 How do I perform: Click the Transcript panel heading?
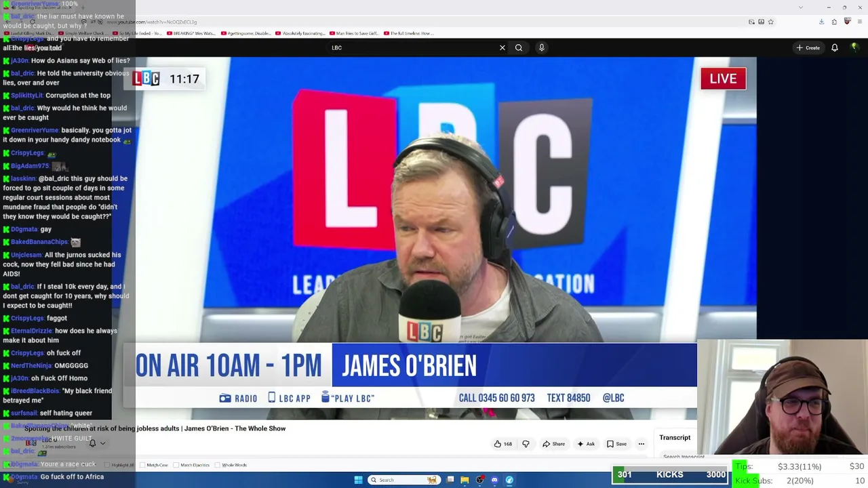click(675, 438)
